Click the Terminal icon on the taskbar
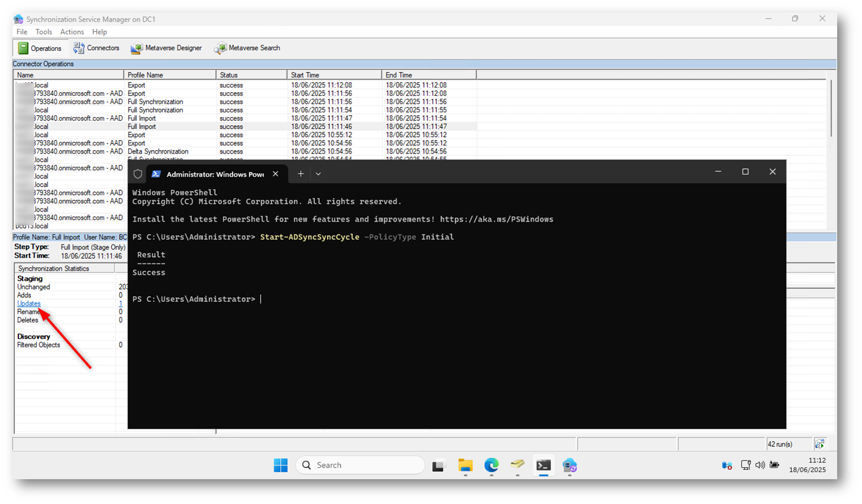Viewport: 862px width, 504px height. 543,466
